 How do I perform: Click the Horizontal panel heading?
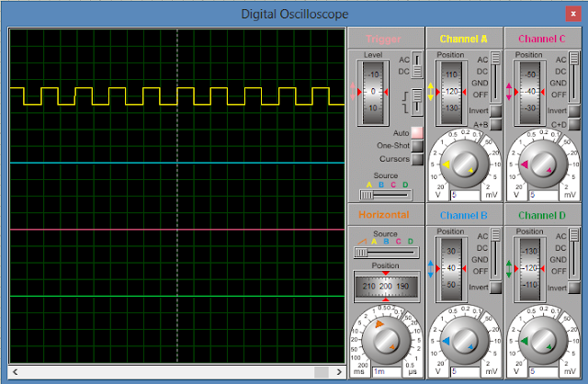pyautogui.click(x=384, y=215)
